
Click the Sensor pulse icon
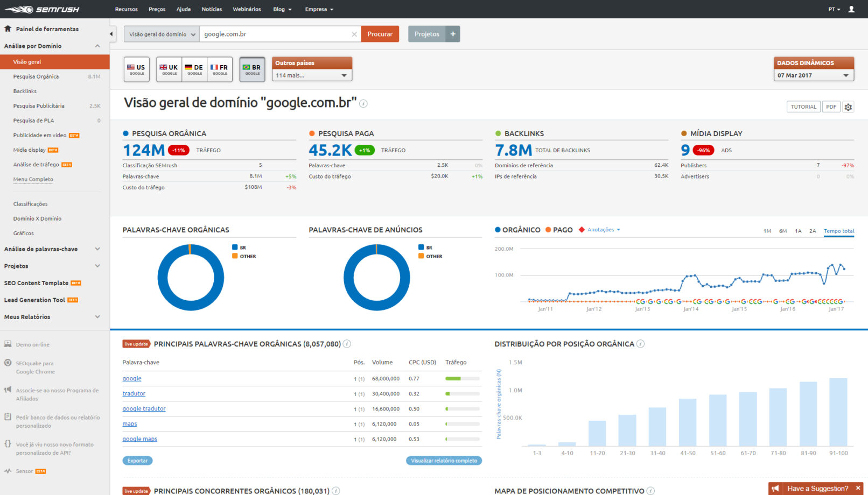tap(8, 471)
